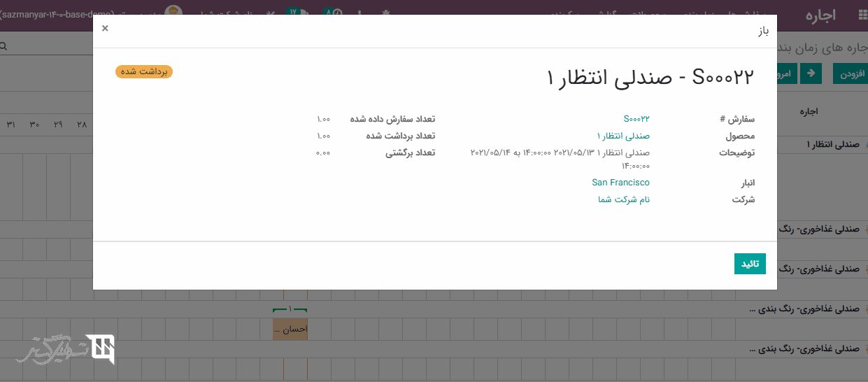
Task: Open the debug bug icon menu
Action: click(385, 13)
